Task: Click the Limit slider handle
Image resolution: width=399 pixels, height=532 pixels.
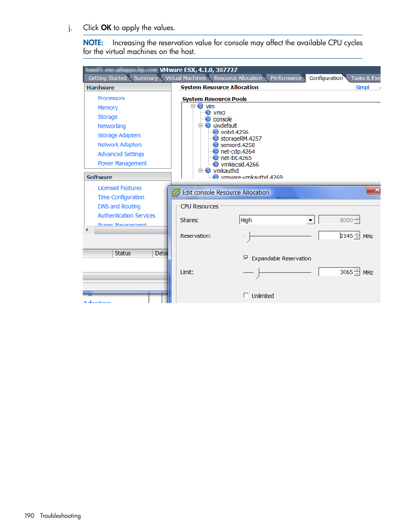Action: pyautogui.click(x=257, y=273)
